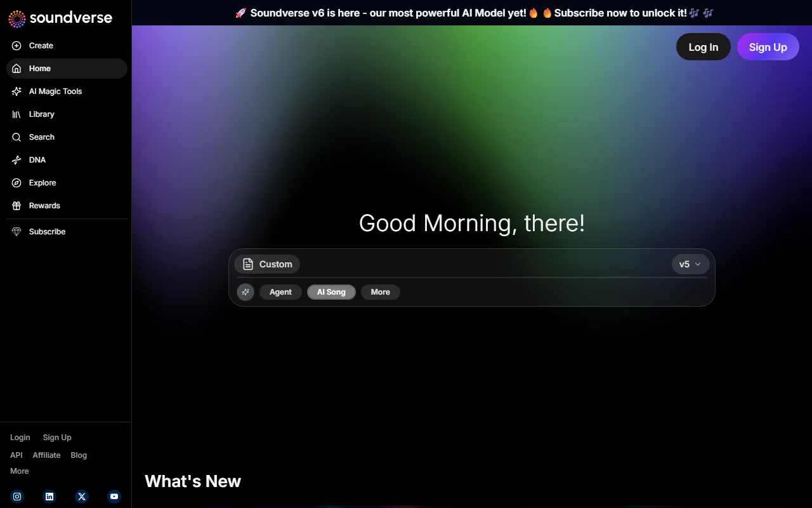The height and width of the screenshot is (508, 812).
Task: Click the sparkle icon in prompt box
Action: click(x=246, y=292)
